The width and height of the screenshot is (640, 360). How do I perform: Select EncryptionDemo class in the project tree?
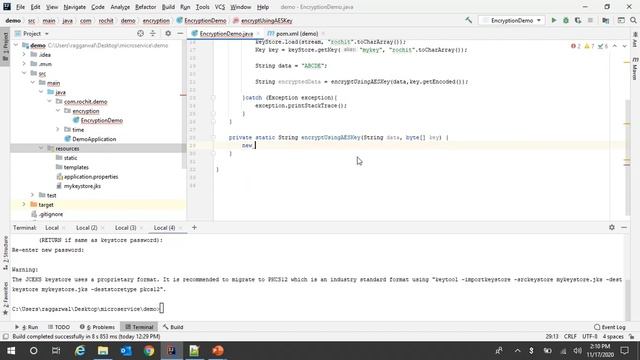(102, 120)
